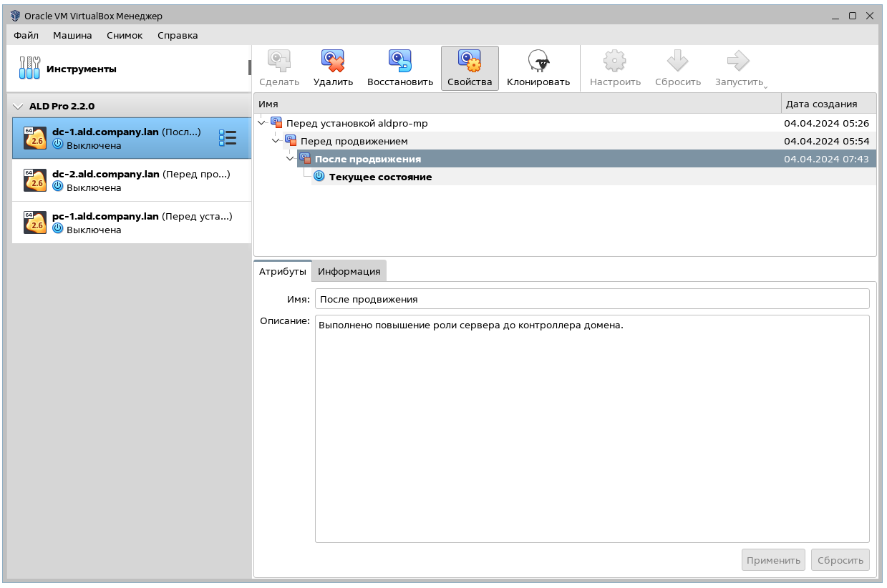Collapse the После продвижения snapshot branch
This screenshot has height=588, width=887.
coord(291,159)
